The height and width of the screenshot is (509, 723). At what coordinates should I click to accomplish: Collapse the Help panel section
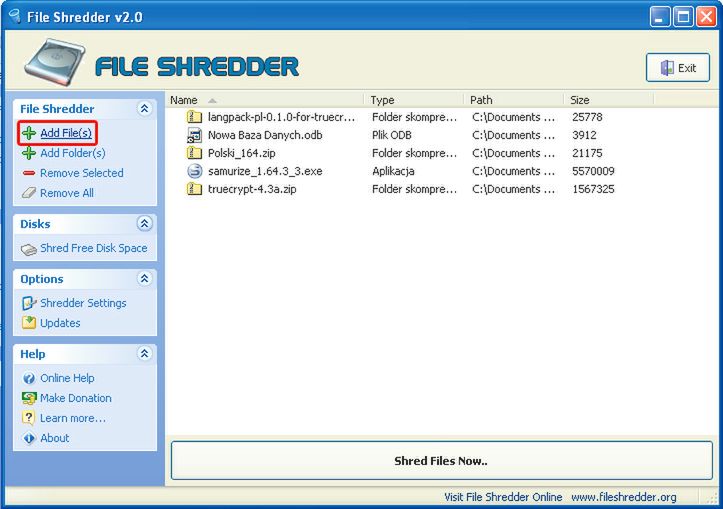(x=144, y=354)
